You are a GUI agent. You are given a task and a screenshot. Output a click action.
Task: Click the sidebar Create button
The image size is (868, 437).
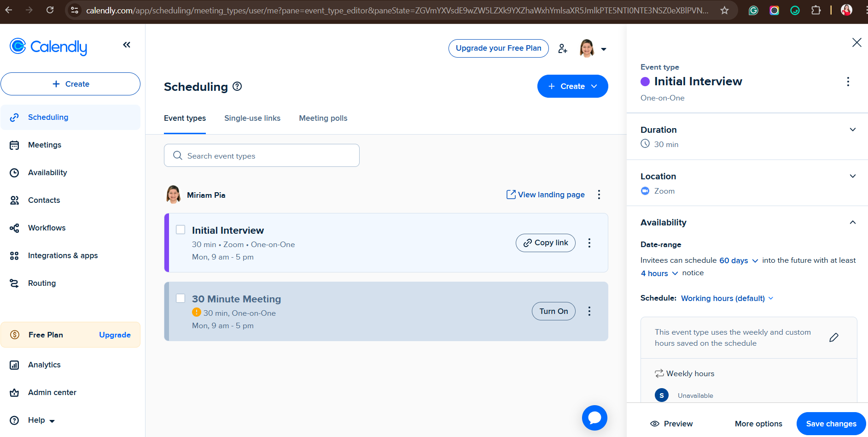point(70,84)
